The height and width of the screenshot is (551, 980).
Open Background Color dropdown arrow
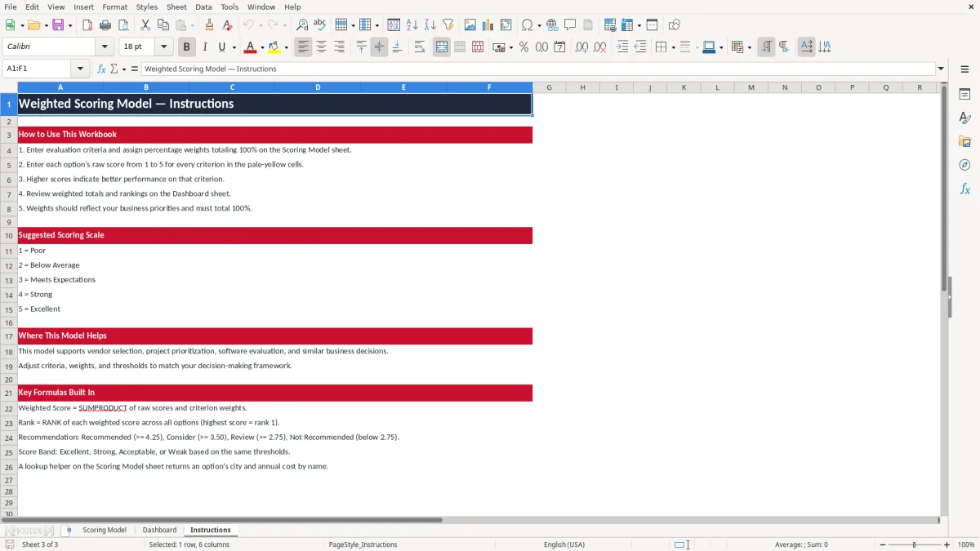click(286, 47)
